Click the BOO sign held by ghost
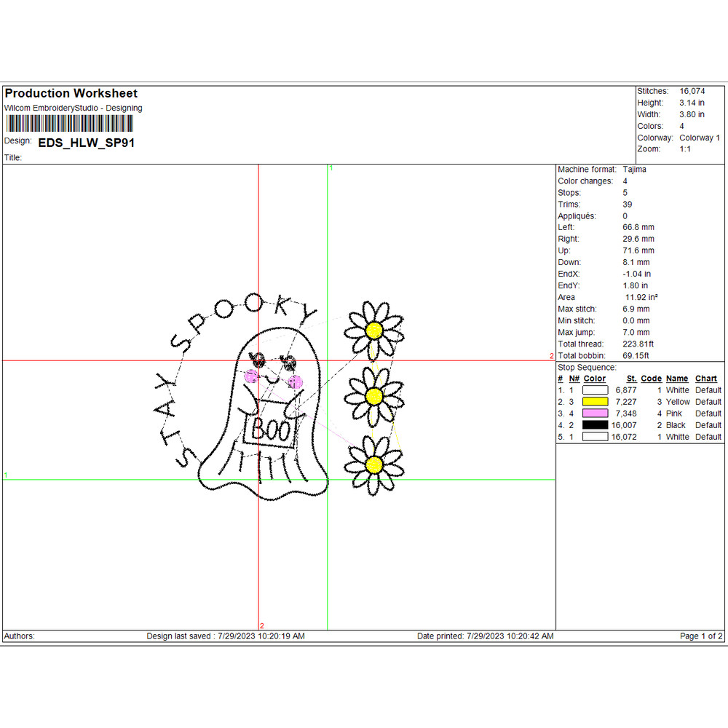The height and width of the screenshot is (728, 728). [x=270, y=430]
